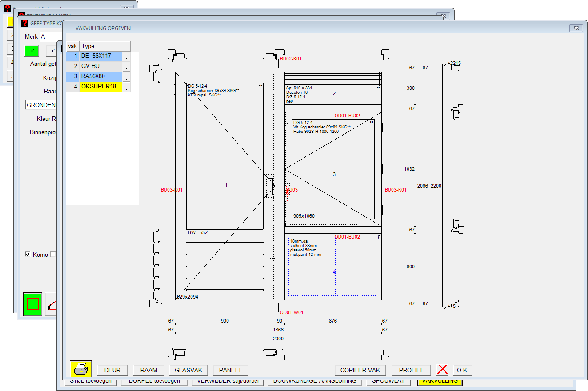Click window compartment 3 in the drawing
The width and height of the screenshot is (588, 391).
[x=334, y=174]
